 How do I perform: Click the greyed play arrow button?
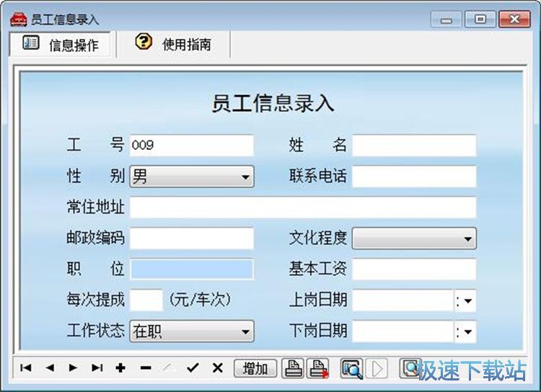point(377,368)
